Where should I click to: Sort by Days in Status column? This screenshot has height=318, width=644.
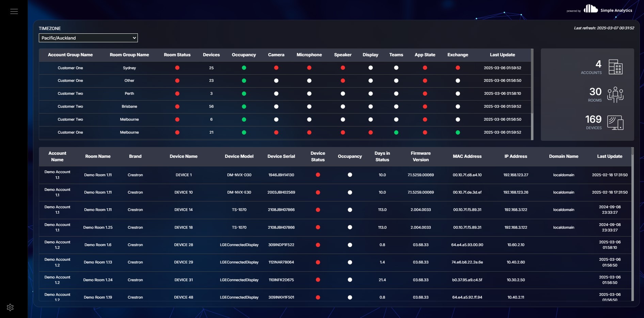382,156
